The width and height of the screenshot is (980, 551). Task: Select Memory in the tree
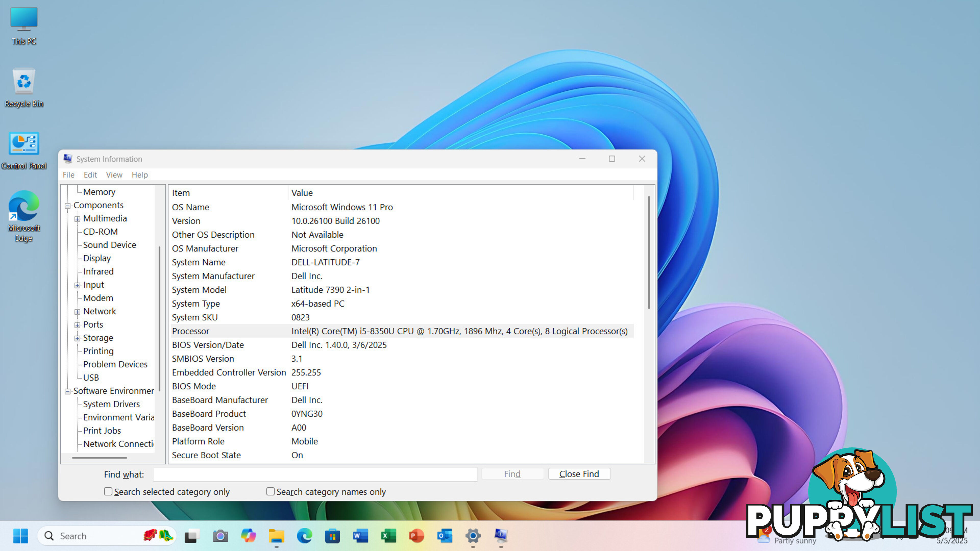(x=99, y=192)
